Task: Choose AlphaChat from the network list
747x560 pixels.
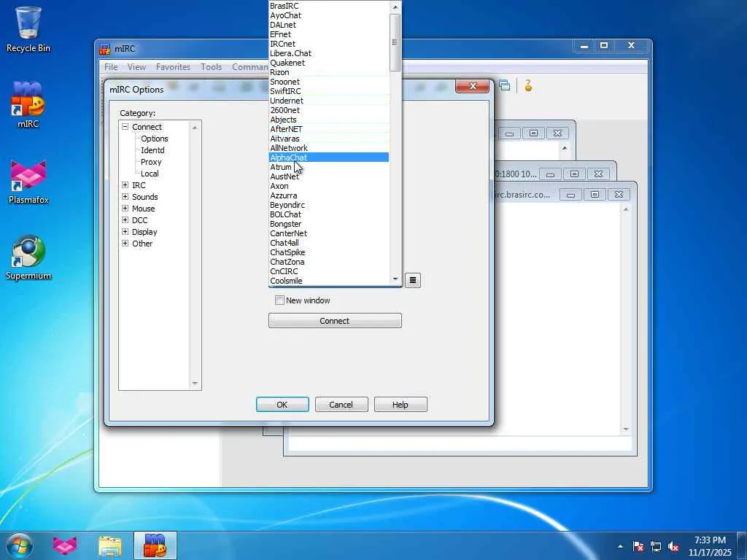Action: click(329, 157)
